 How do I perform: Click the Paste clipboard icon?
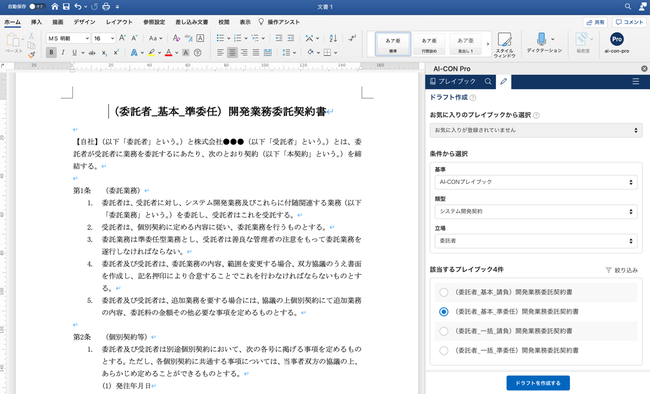tap(13, 41)
